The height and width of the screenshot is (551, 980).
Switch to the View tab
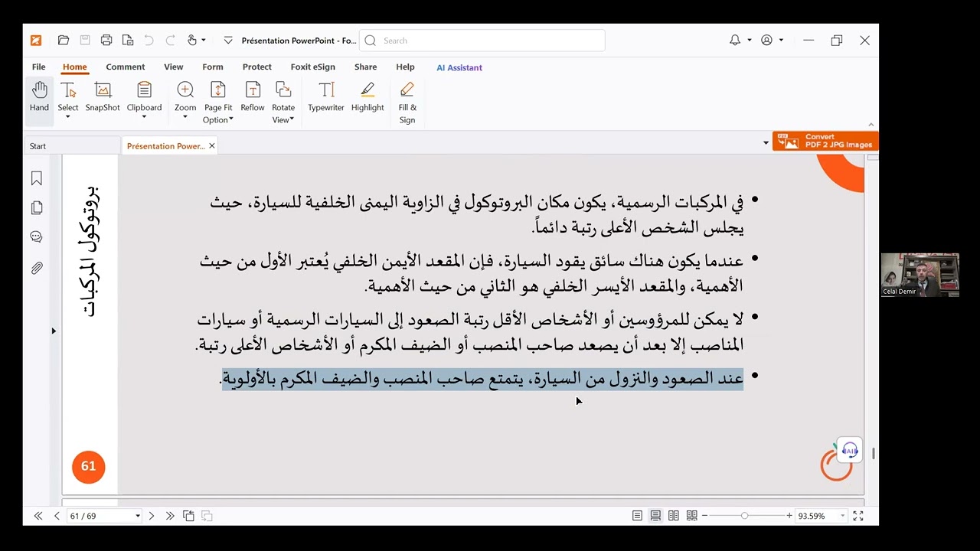tap(174, 67)
